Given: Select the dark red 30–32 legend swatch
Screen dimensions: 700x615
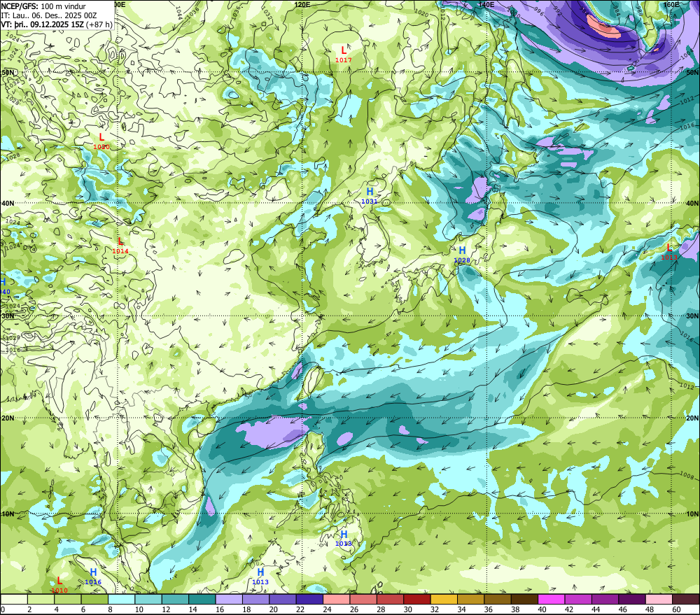Looking at the screenshot, I should tap(417, 599).
